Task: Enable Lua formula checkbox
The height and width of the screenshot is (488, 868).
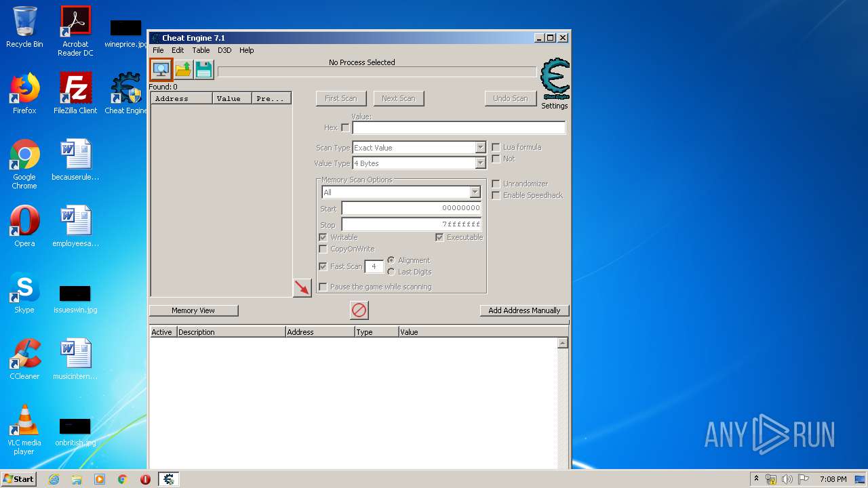Action: pos(496,147)
